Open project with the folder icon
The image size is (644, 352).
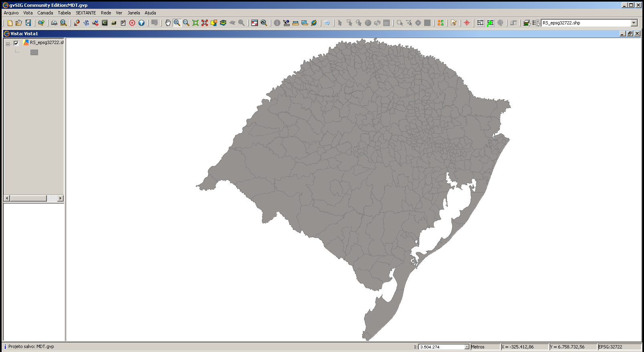tap(19, 23)
